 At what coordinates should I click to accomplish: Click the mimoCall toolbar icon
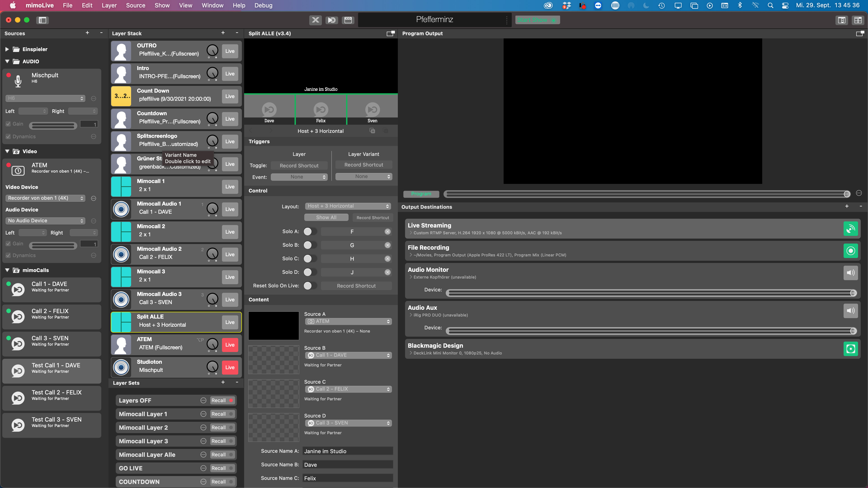[x=332, y=20]
